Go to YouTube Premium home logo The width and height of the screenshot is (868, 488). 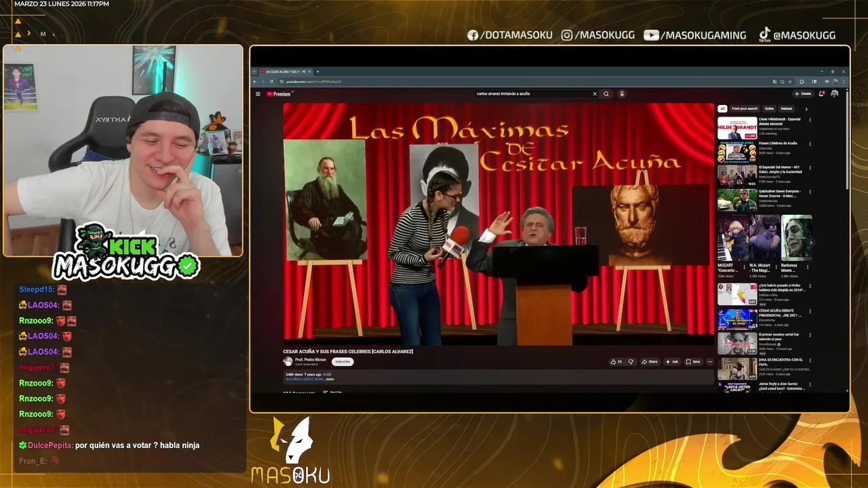coord(278,94)
